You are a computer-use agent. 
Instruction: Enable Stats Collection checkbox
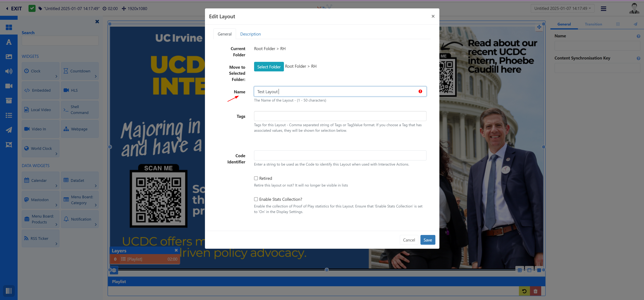256,199
